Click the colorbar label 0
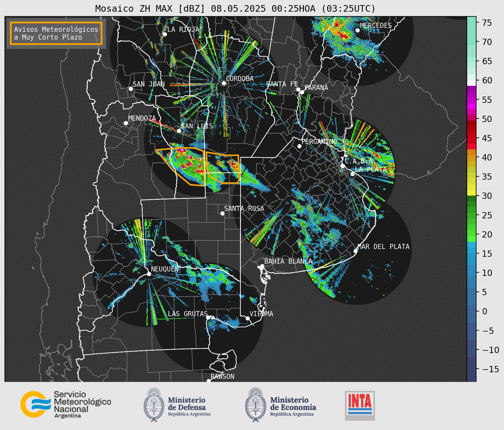The width and height of the screenshot is (504, 430). tap(485, 311)
